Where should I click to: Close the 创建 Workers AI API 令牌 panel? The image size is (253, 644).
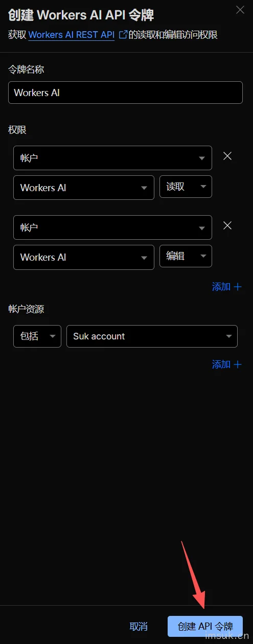(x=240, y=10)
